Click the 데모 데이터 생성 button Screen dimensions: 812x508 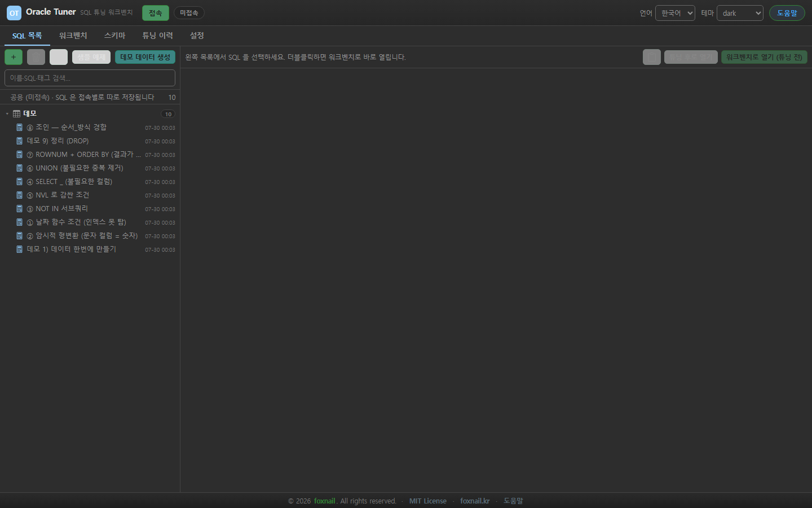145,57
